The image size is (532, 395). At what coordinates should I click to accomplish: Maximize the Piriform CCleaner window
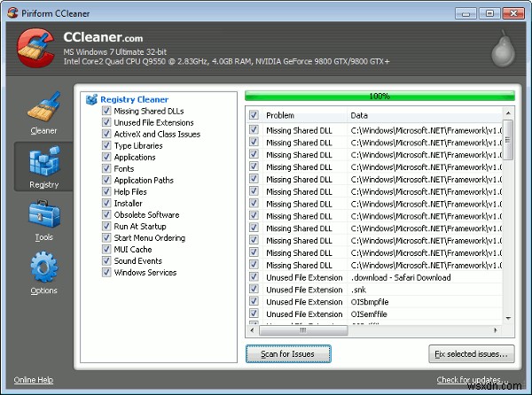(489, 13)
